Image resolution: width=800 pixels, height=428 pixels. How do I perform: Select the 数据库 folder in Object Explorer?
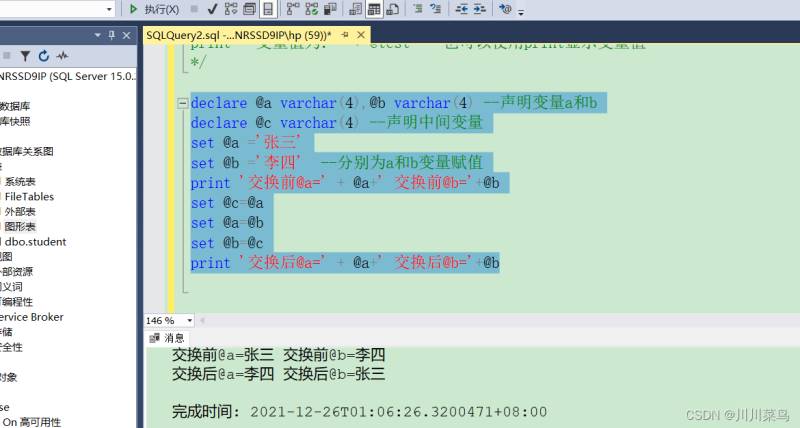coord(15,106)
